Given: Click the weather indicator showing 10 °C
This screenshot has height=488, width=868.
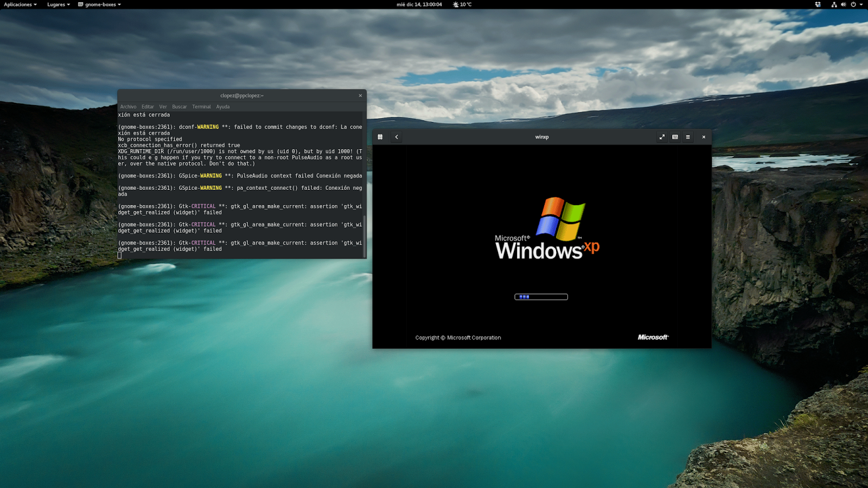Looking at the screenshot, I should [x=462, y=4].
